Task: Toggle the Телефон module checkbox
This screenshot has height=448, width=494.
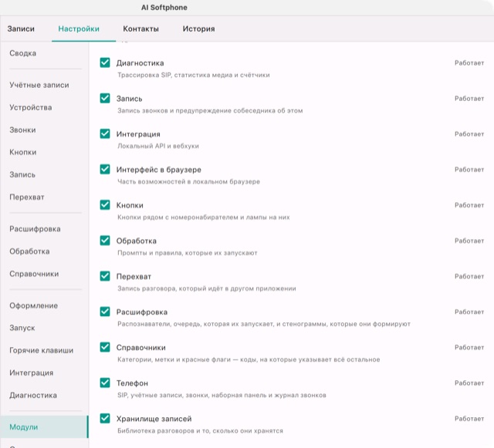Action: click(x=105, y=382)
